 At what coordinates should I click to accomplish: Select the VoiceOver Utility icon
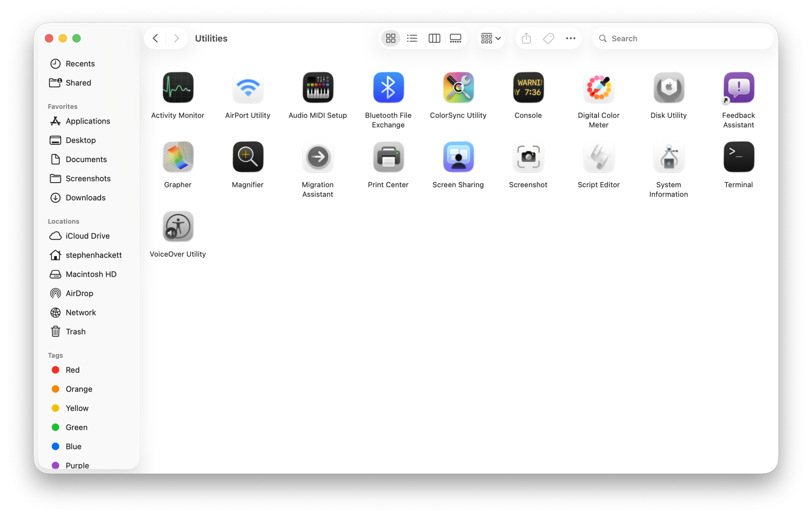(x=178, y=226)
